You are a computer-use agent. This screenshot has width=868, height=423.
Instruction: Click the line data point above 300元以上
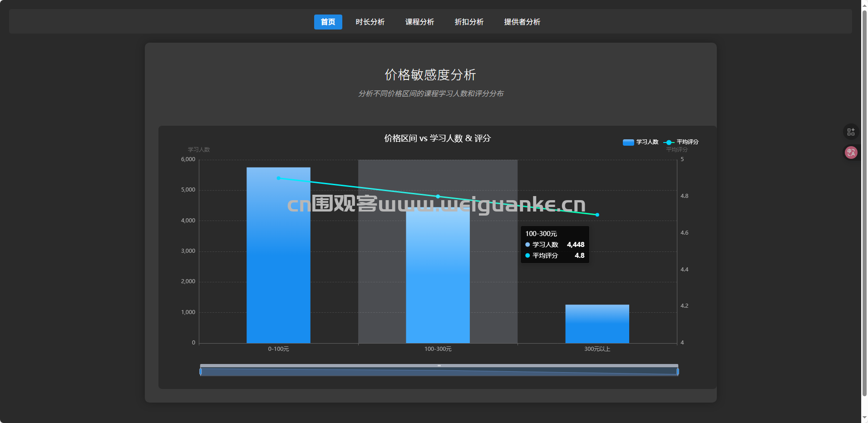click(597, 215)
